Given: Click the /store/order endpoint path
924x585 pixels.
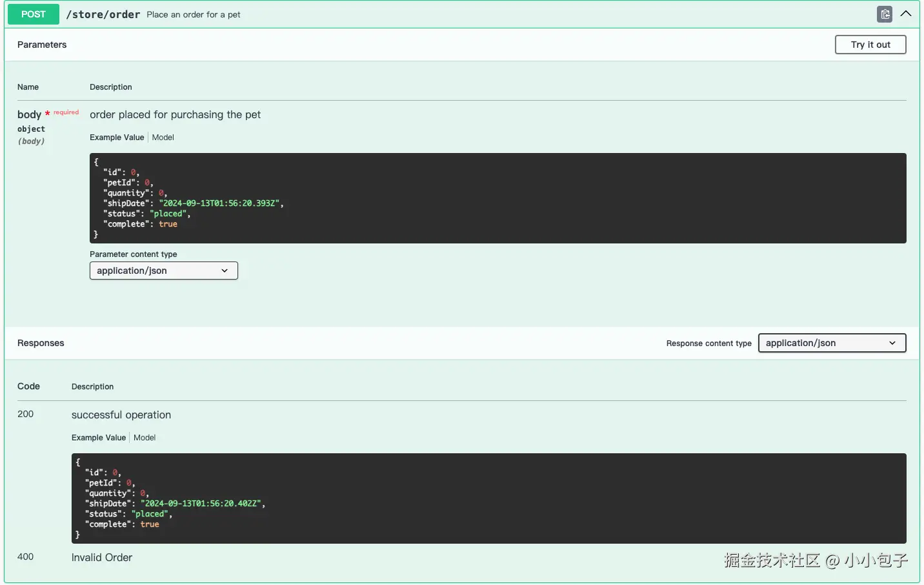Looking at the screenshot, I should pos(103,14).
